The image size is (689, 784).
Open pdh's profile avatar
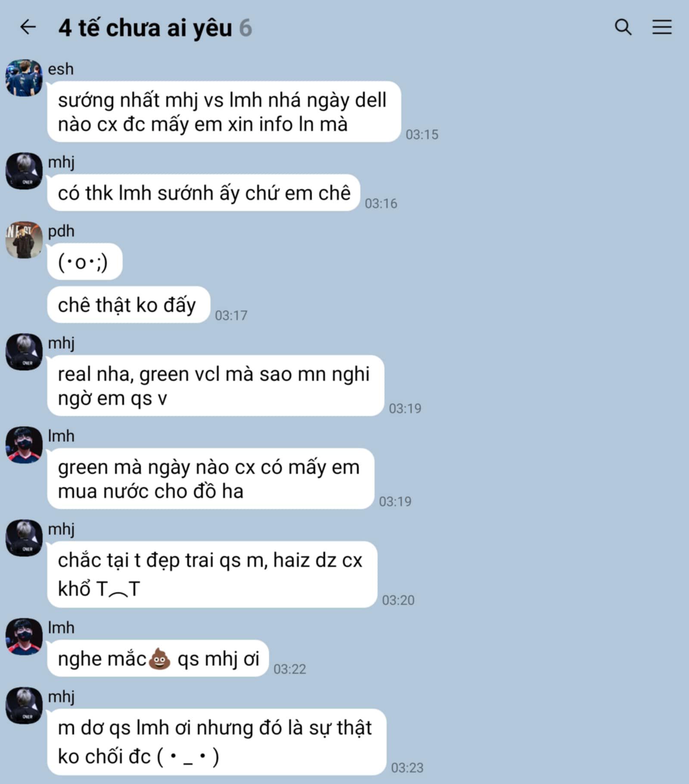(24, 240)
